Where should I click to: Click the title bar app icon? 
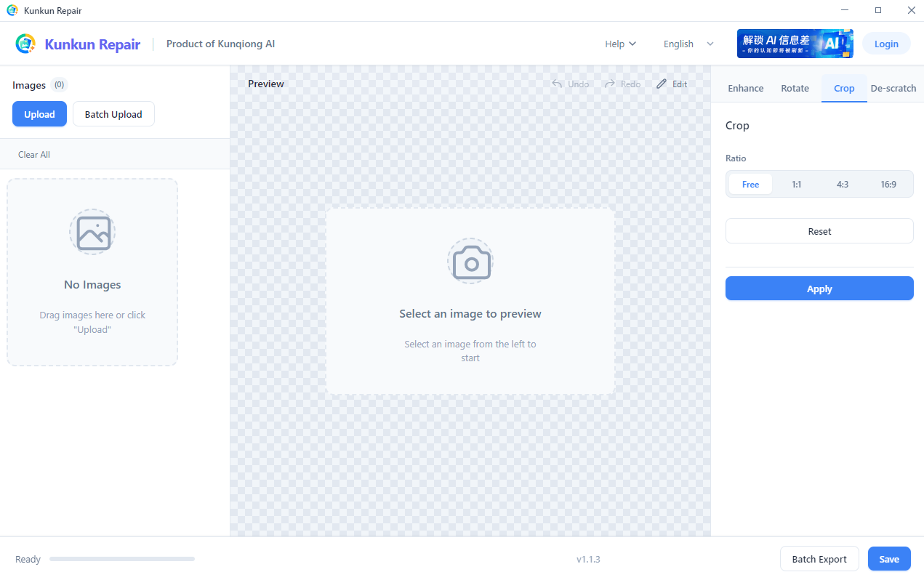coord(12,10)
